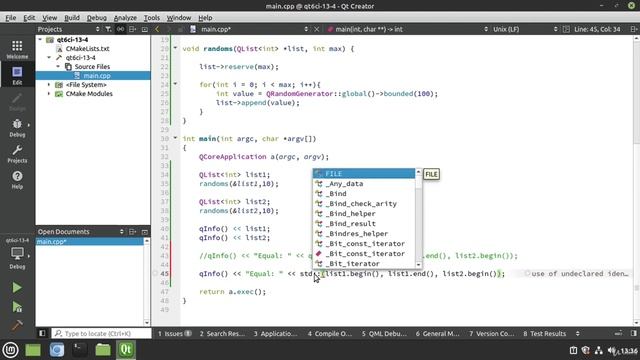Image resolution: width=640 pixels, height=360 pixels.
Task: Open the 3 Application Output pane
Action: coord(275,333)
